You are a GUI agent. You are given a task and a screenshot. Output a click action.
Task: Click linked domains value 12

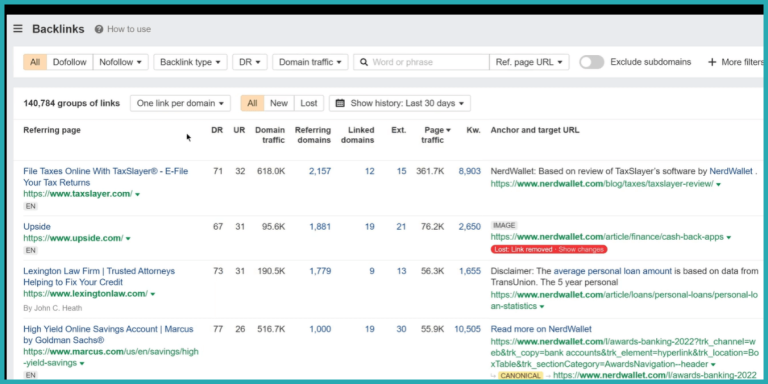click(369, 171)
